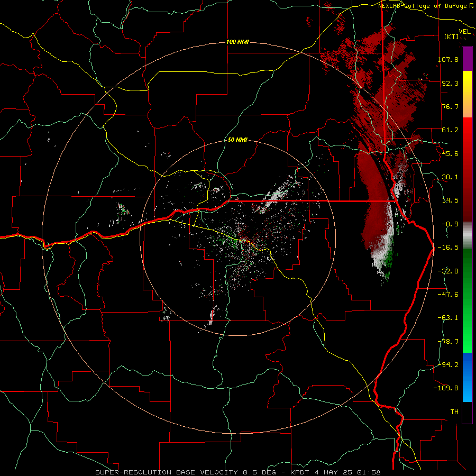Select the VEL legend title
The width and height of the screenshot is (476, 476).
(x=465, y=32)
